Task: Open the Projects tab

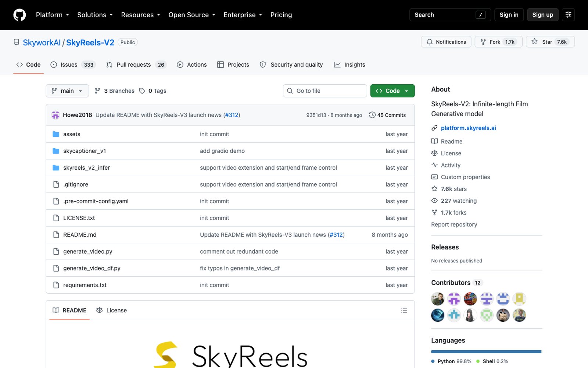Action: click(x=233, y=65)
